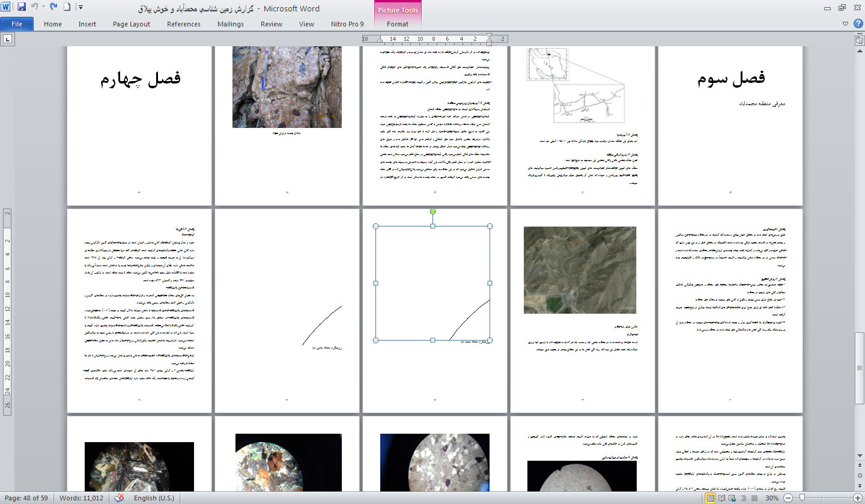This screenshot has height=504, width=865.
Task: Open Customize Quick Access Toolbar dropdown
Action: click(81, 8)
